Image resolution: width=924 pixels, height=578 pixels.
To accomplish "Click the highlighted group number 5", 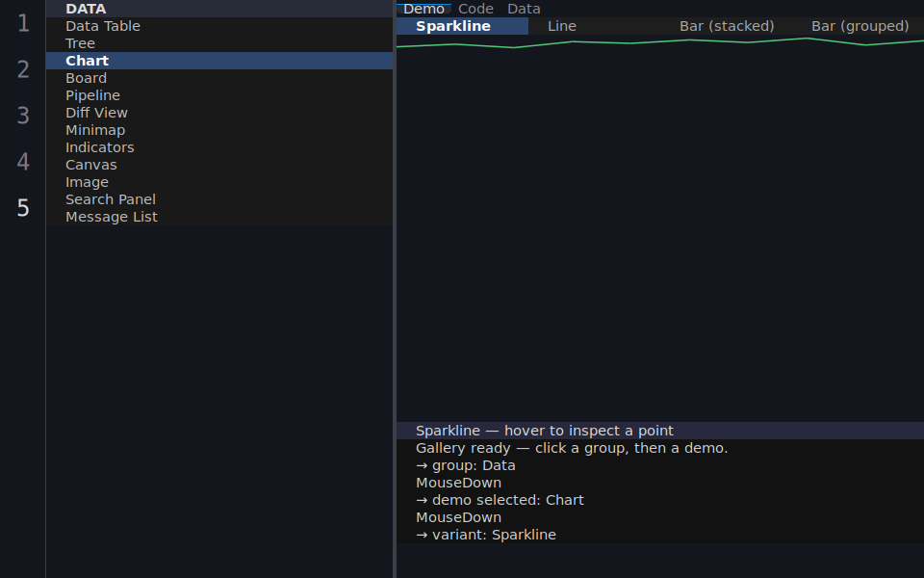I will [x=23, y=208].
